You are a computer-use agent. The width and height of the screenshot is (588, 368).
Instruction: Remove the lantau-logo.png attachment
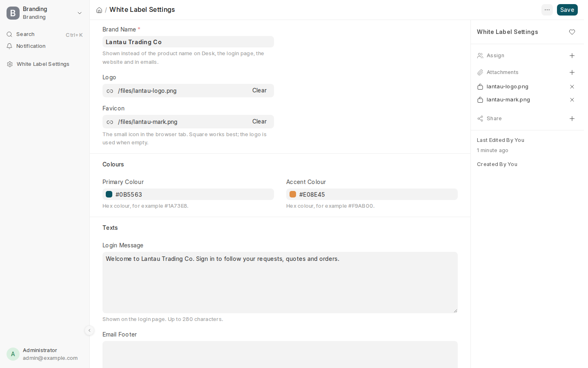point(572,87)
